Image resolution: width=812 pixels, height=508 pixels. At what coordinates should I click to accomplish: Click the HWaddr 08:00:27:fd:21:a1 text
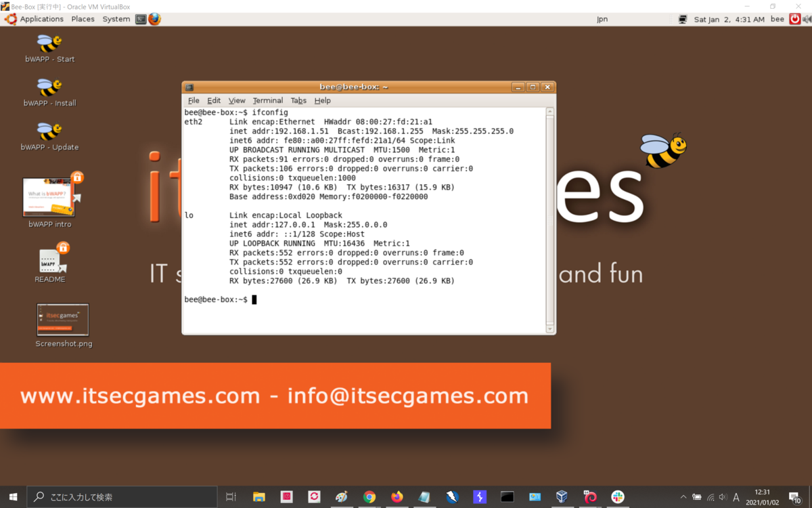(378, 122)
